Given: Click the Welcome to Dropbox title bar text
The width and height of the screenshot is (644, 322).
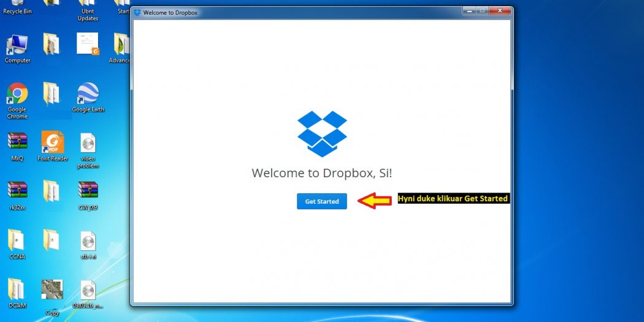Looking at the screenshot, I should pos(171,12).
